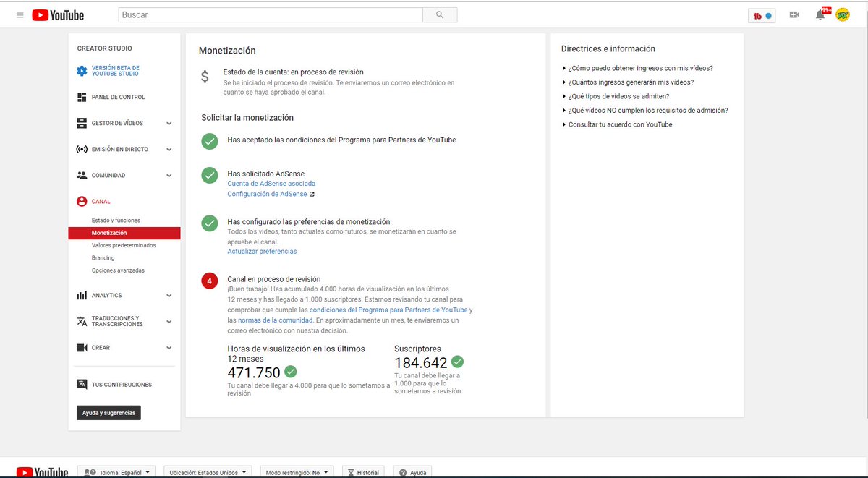Screen dimensions: 868x478
Task: Open Valores predeterminados menu item
Action: point(124,245)
